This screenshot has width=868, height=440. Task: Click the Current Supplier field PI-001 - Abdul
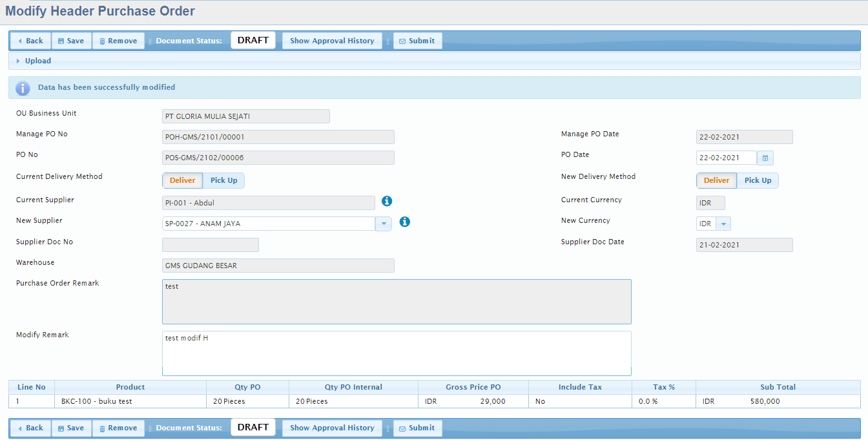point(269,203)
